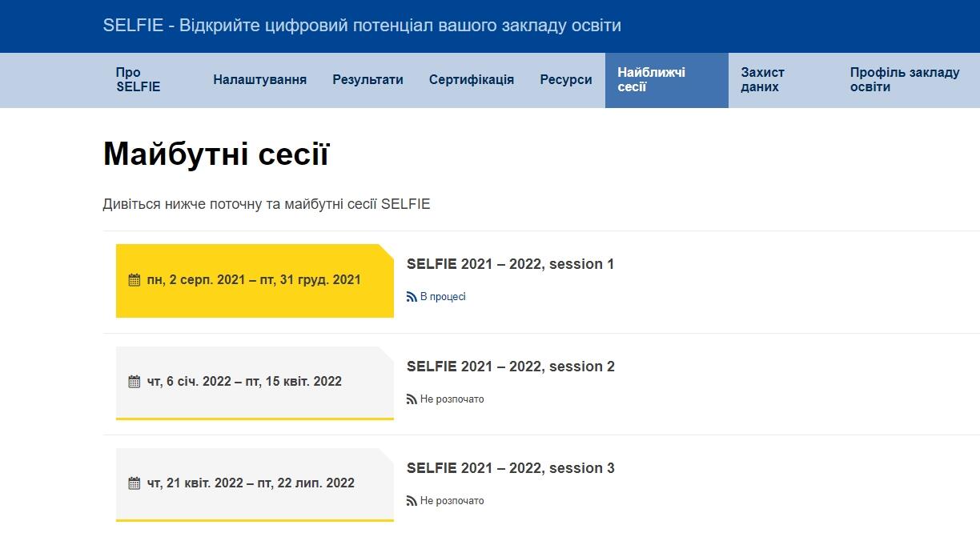The width and height of the screenshot is (980, 533).
Task: Open Захист даних page
Action: tap(763, 80)
